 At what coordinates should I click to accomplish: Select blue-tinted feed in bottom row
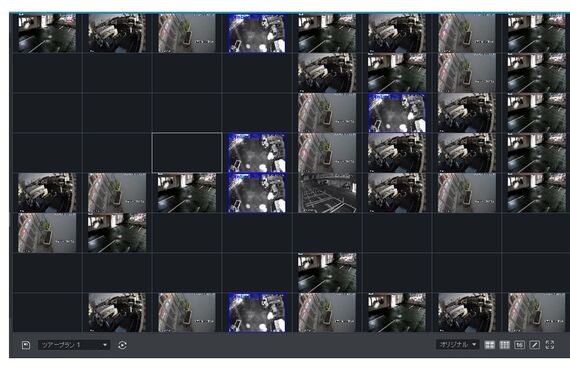tap(257, 313)
